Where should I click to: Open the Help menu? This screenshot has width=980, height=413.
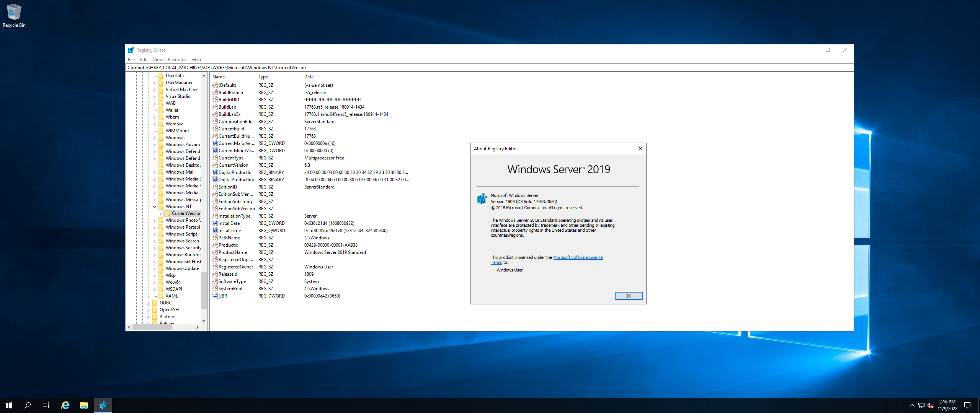(x=196, y=60)
